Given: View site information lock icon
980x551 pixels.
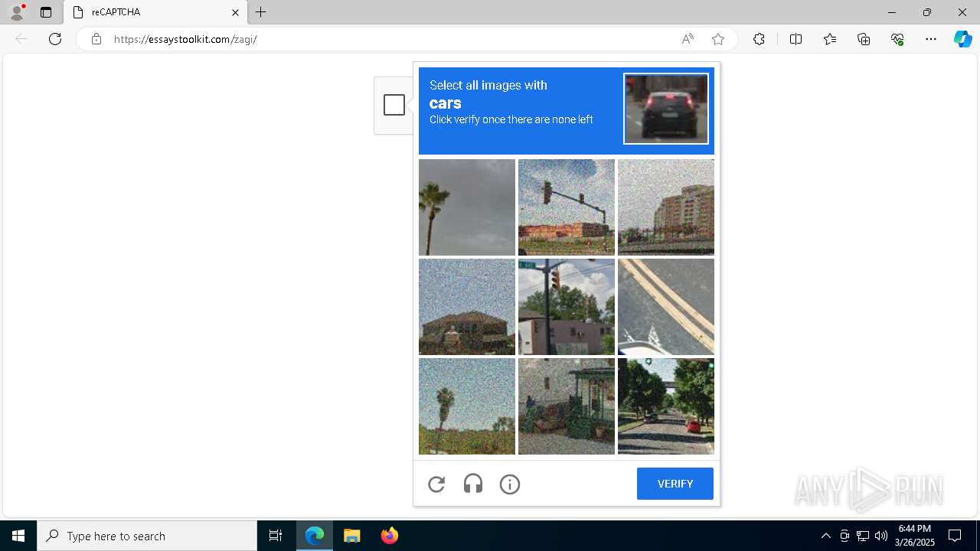Looking at the screenshot, I should (x=96, y=39).
